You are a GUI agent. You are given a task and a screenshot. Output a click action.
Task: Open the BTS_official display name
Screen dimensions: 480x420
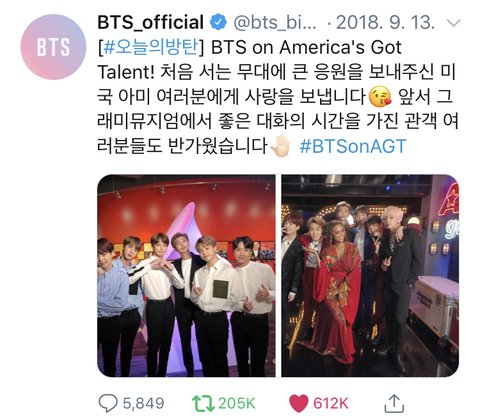pyautogui.click(x=150, y=22)
